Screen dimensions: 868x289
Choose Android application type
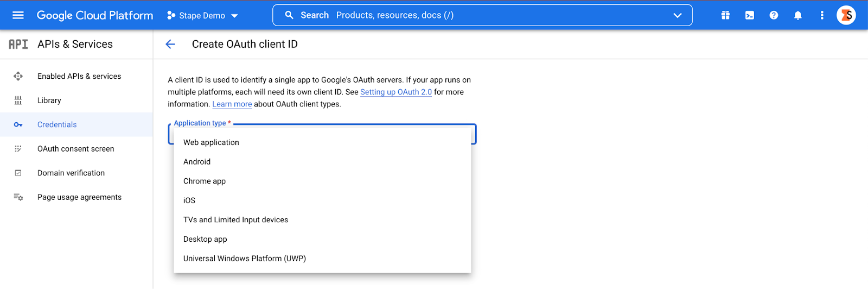click(322, 162)
